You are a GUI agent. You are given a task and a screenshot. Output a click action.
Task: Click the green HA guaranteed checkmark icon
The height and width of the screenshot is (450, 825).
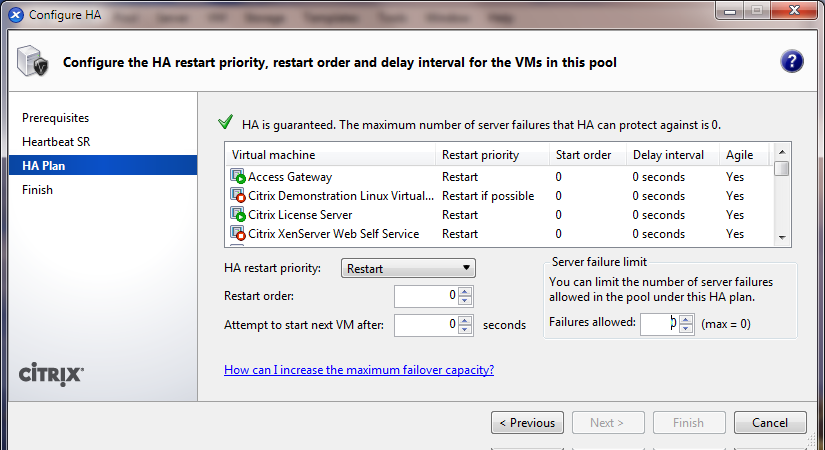[x=225, y=122]
